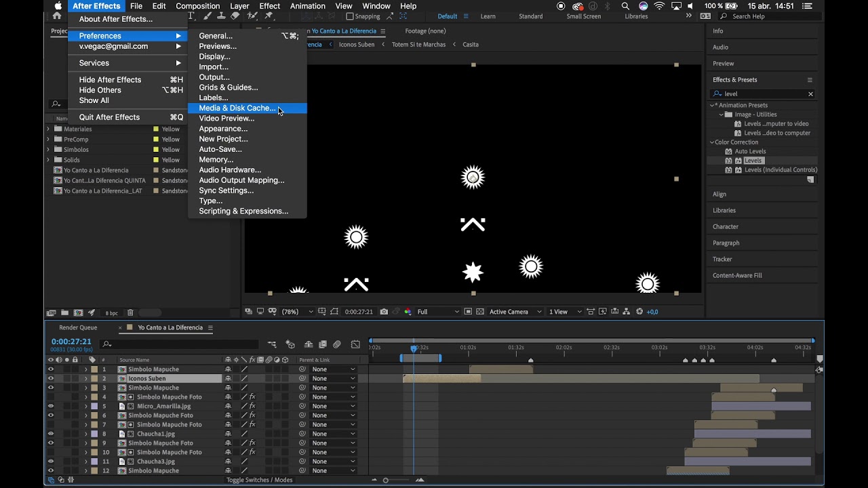Image resolution: width=868 pixels, height=488 pixels.
Task: Expand layer 3 Simbolo Mapuche properties
Action: 86,388
